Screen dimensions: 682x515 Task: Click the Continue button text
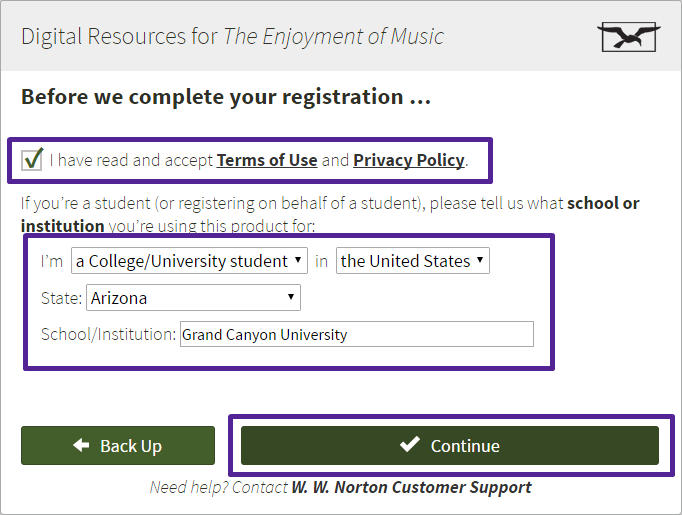[465, 446]
